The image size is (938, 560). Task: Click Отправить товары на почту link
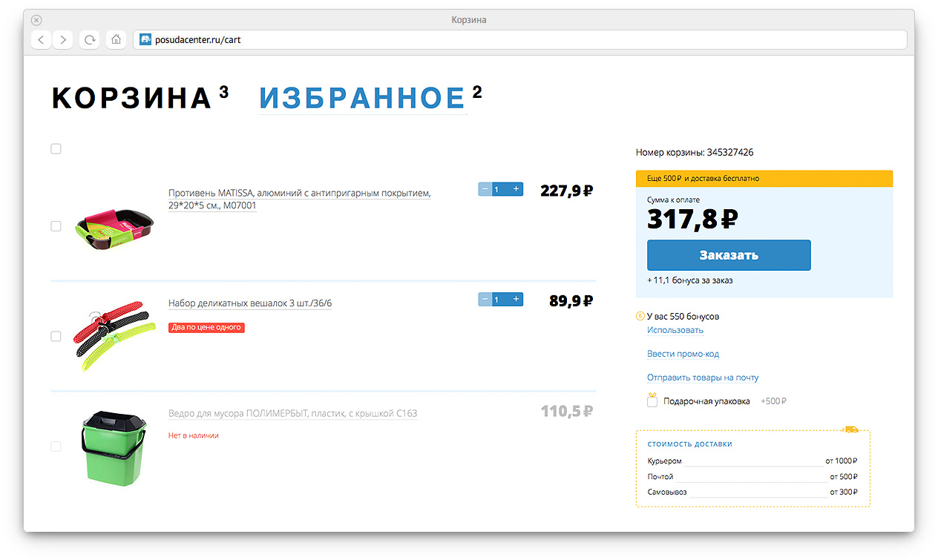pos(702,378)
